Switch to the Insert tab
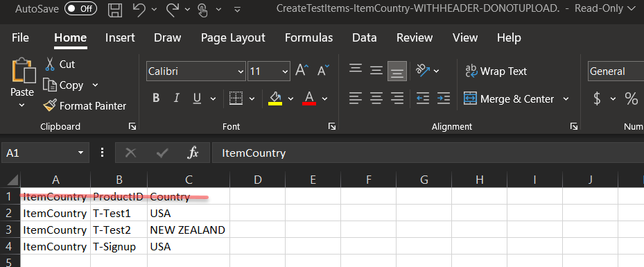 120,37
